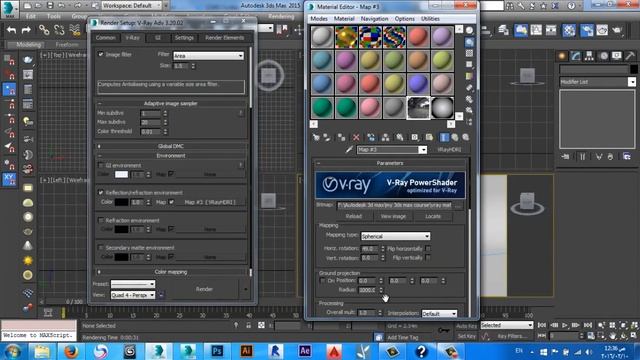Toggle Map checkbox beside Map #3 VRayHDRI

pos(171,202)
